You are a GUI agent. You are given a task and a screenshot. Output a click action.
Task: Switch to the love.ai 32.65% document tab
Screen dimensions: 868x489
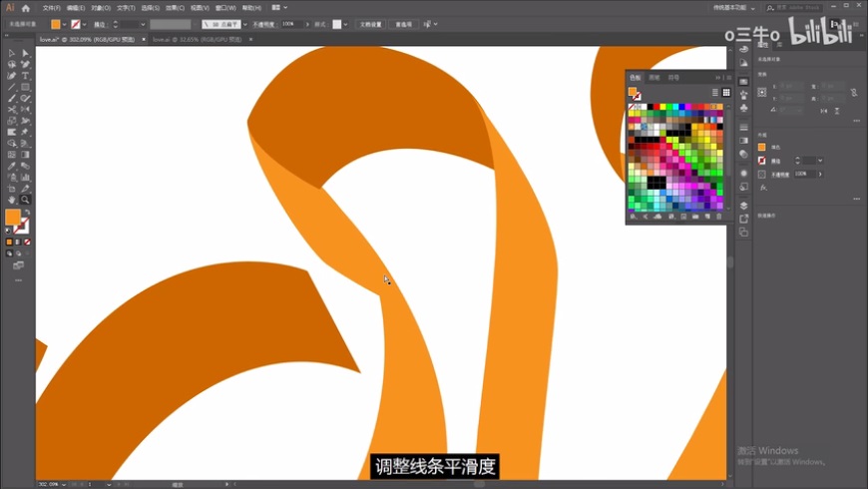tap(198, 40)
